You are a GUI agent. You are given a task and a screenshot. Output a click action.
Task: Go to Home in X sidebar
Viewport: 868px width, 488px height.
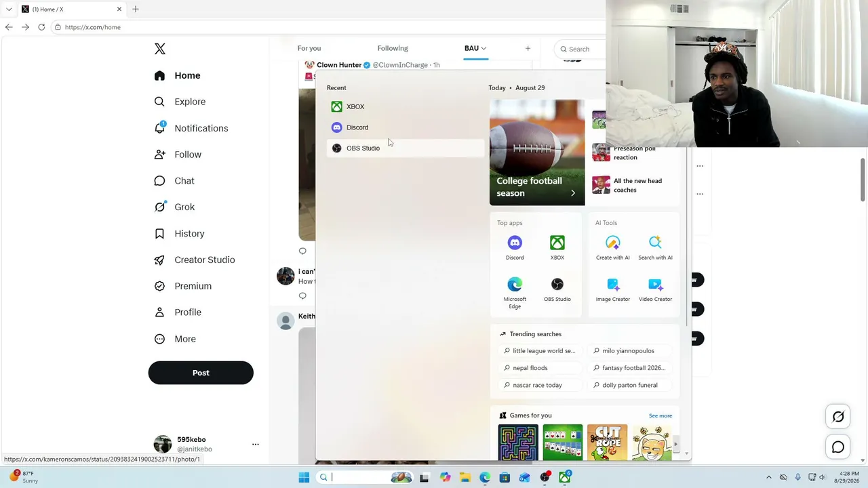[178, 75]
